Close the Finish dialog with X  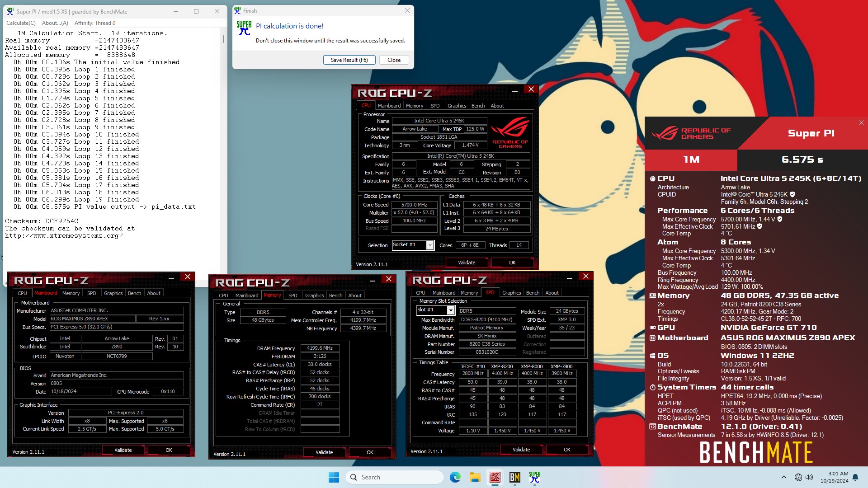click(407, 10)
